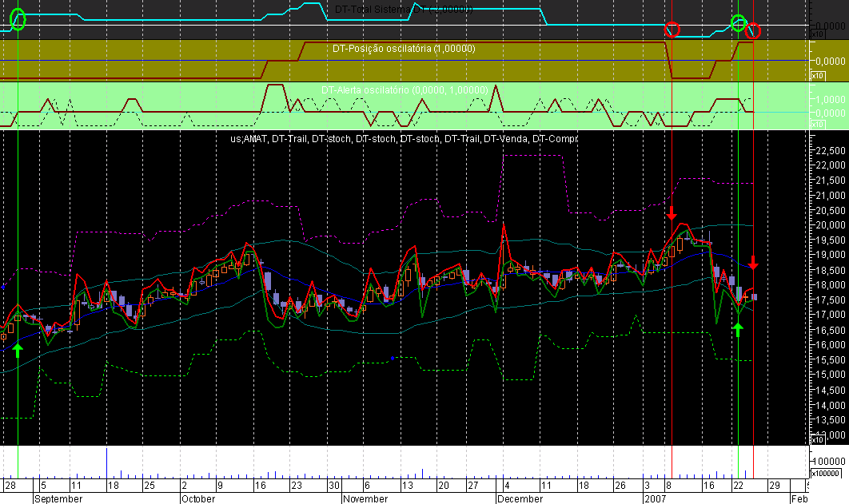Click the 1,0000 value on DT-Alerta axis
849x504 pixels.
click(830, 100)
